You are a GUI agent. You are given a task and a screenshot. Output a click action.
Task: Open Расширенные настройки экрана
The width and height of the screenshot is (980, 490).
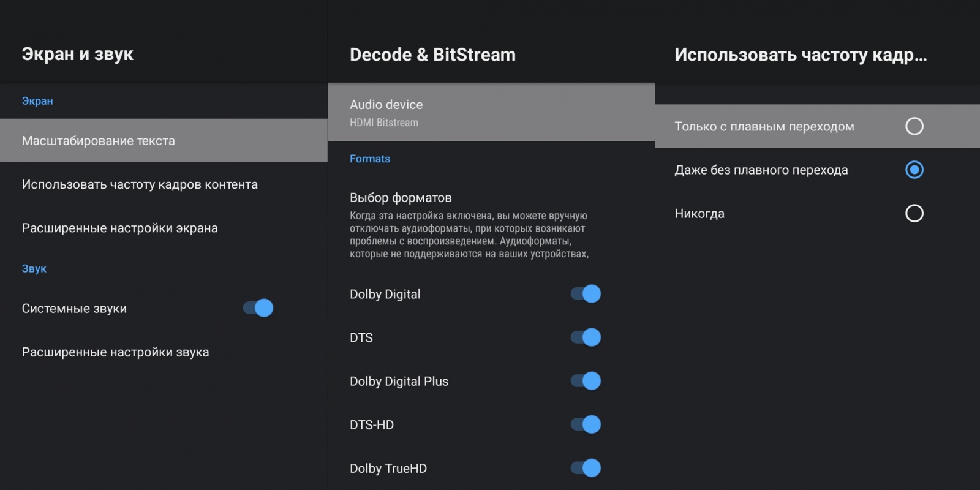120,228
